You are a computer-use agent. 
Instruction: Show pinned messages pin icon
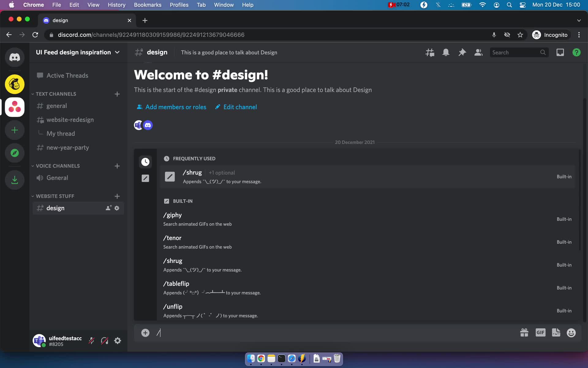[x=462, y=52]
